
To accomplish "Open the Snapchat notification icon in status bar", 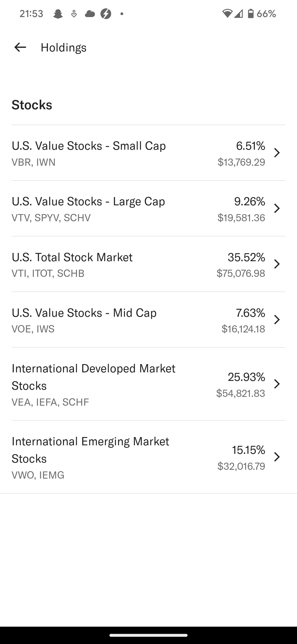I will pos(58,13).
